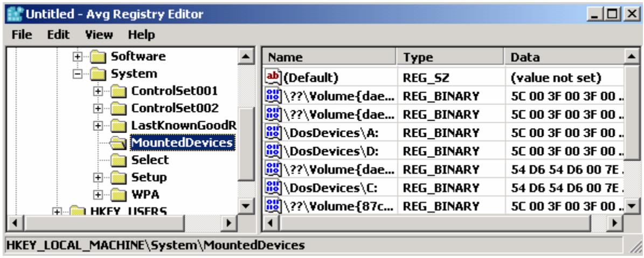This screenshot has height=258, width=644.
Task: Click the WPA folder icon
Action: coord(119,194)
